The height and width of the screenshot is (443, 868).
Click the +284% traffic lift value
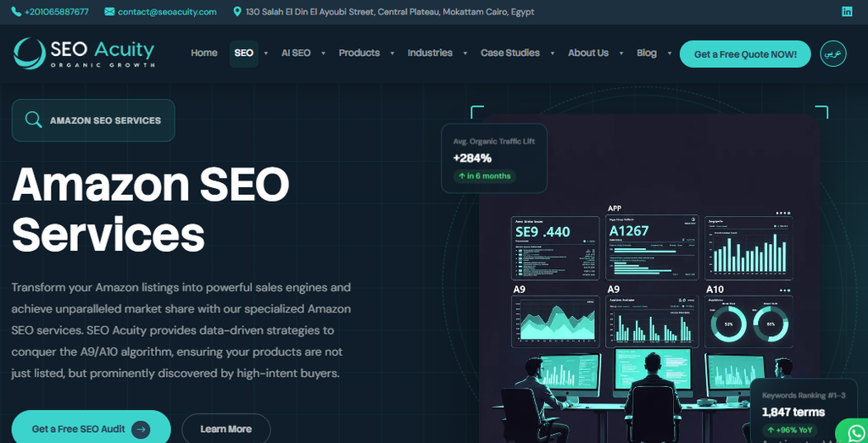point(472,158)
